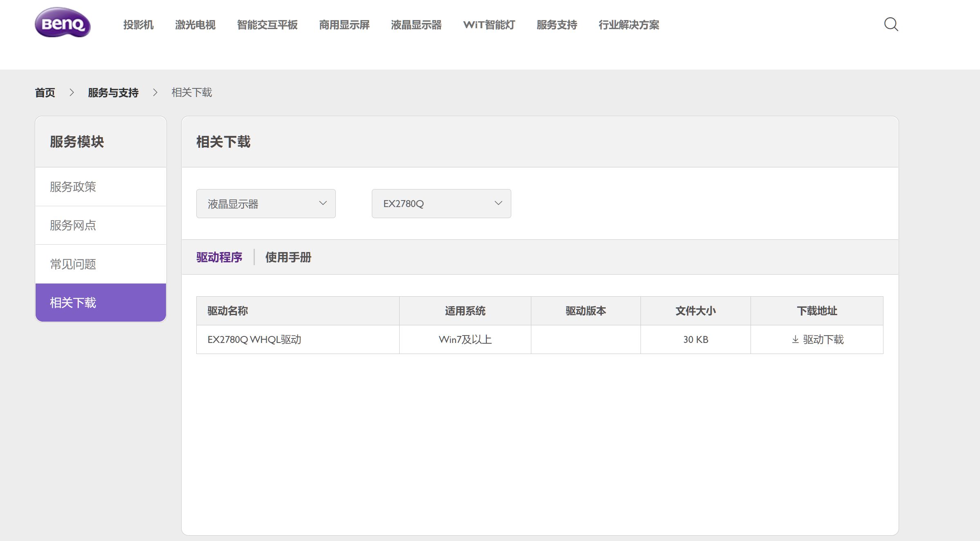Click 首页 breadcrumb link

point(45,92)
